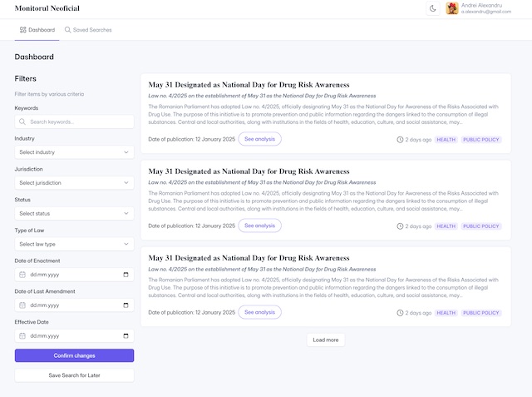Image resolution: width=532 pixels, height=397 pixels.
Task: Click clock icon on the third article
Action: pyautogui.click(x=400, y=313)
